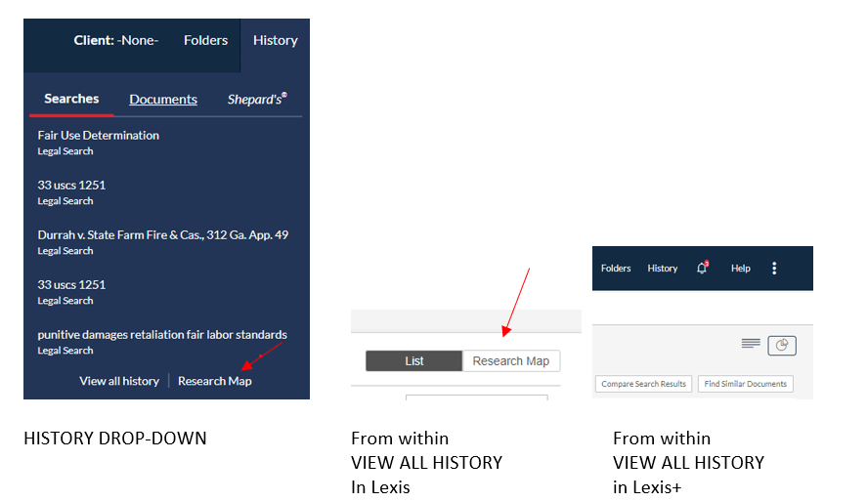Open Fair Use Determination search
868x502 pixels.
pyautogui.click(x=99, y=136)
